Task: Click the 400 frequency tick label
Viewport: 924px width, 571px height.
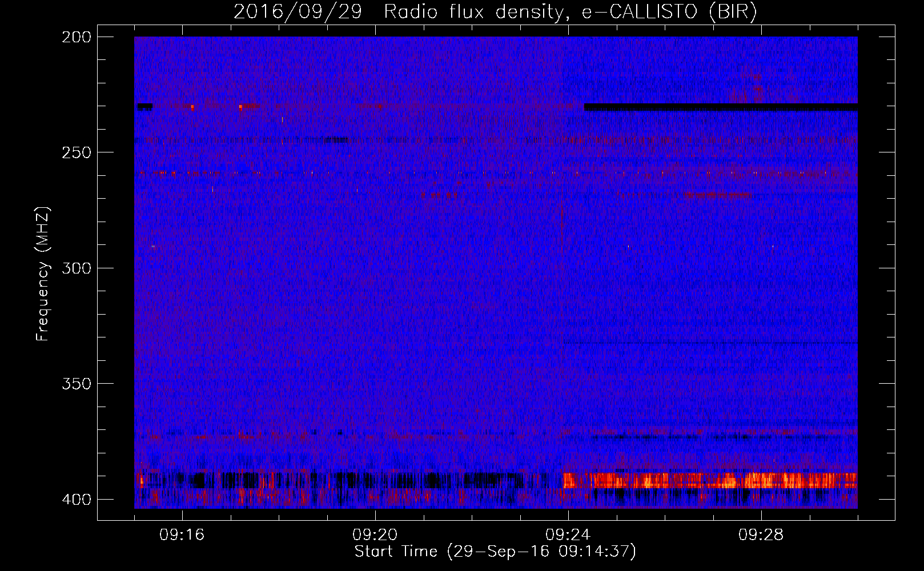Action: (76, 499)
